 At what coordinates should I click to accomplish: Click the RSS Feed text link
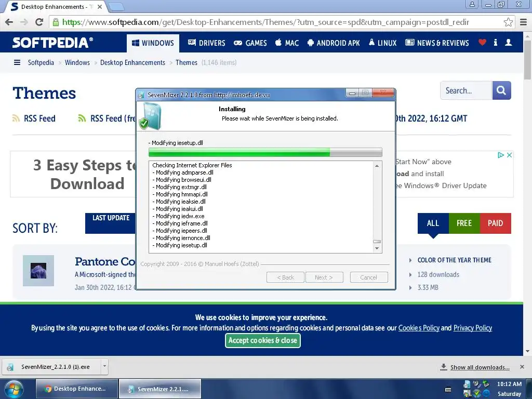39,118
